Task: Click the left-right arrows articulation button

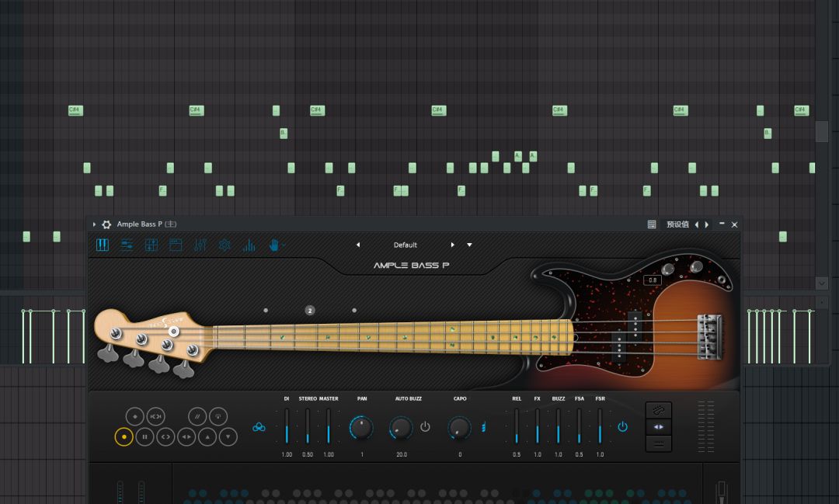Action: pos(186,436)
